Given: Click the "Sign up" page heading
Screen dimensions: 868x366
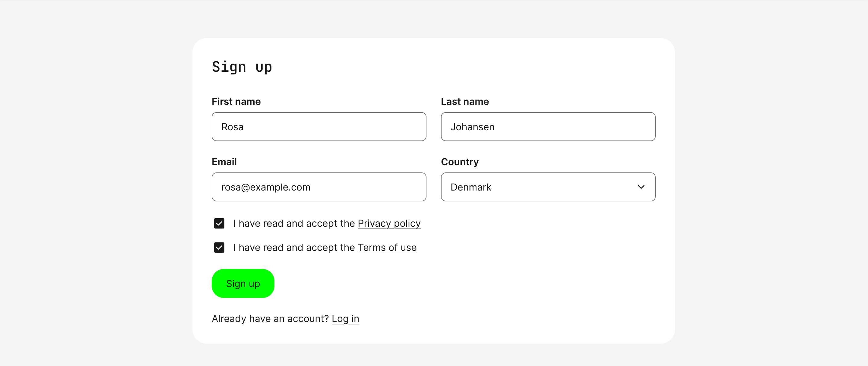Looking at the screenshot, I should coord(242,67).
